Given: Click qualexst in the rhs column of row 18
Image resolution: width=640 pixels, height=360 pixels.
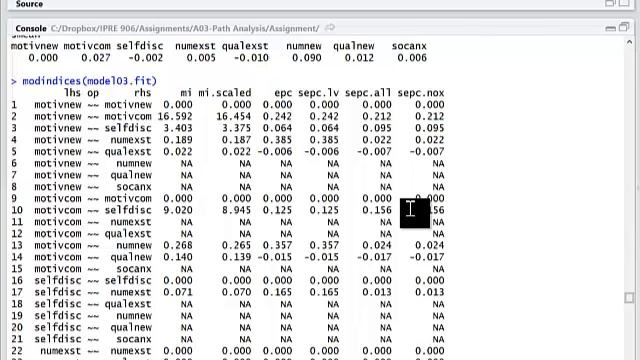Looking at the screenshot, I should pyautogui.click(x=128, y=304).
